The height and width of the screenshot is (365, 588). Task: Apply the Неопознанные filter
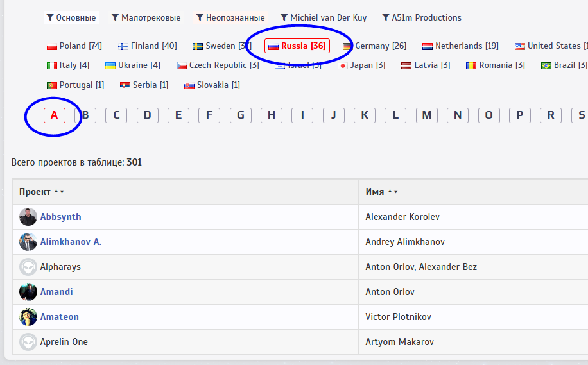tap(230, 17)
